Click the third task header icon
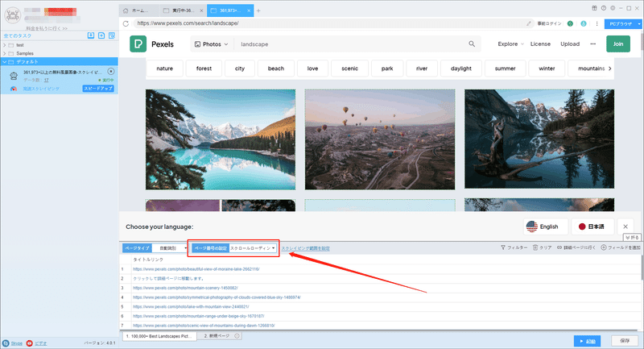The width and height of the screenshot is (644, 349). point(112,35)
